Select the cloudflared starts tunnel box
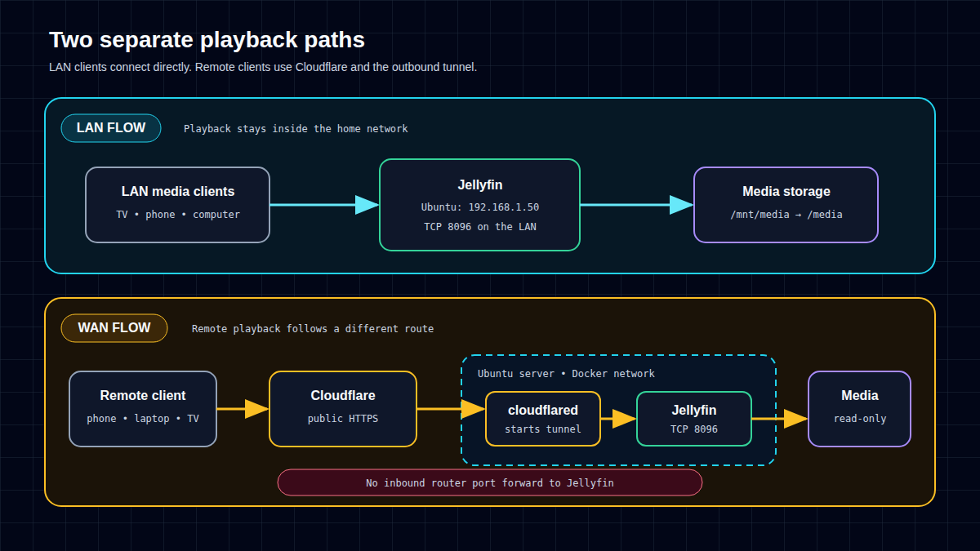The width and height of the screenshot is (980, 551). 543,419
